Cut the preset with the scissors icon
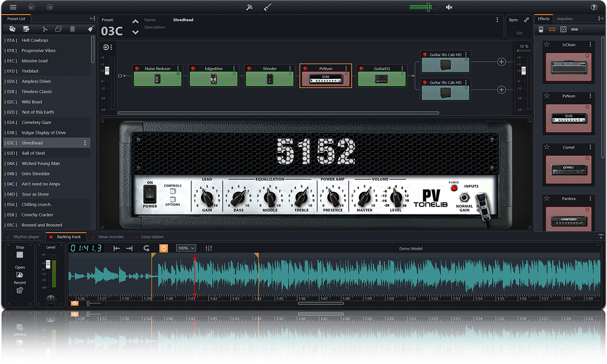The width and height of the screenshot is (607, 364). (44, 29)
